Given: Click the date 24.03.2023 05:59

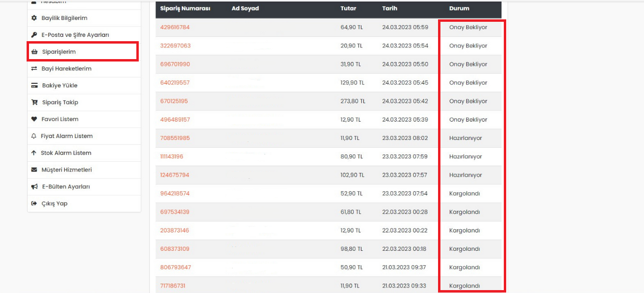Looking at the screenshot, I should tap(405, 28).
